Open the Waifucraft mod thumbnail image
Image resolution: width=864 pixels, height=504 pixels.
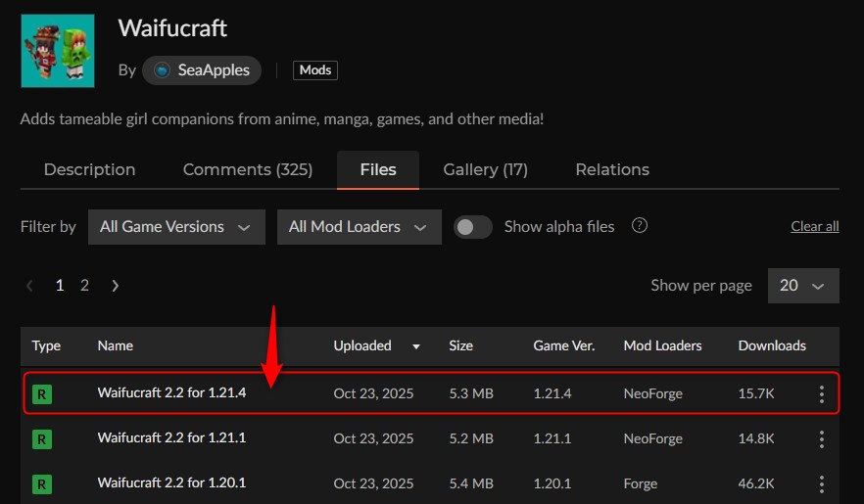pos(58,51)
